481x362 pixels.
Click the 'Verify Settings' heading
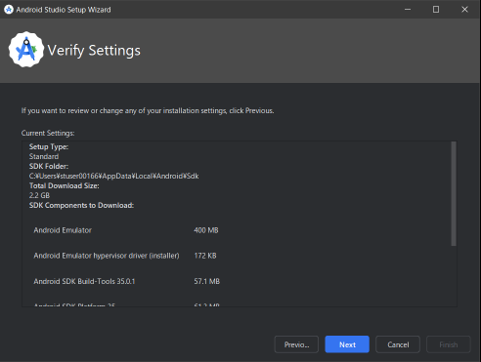[94, 51]
